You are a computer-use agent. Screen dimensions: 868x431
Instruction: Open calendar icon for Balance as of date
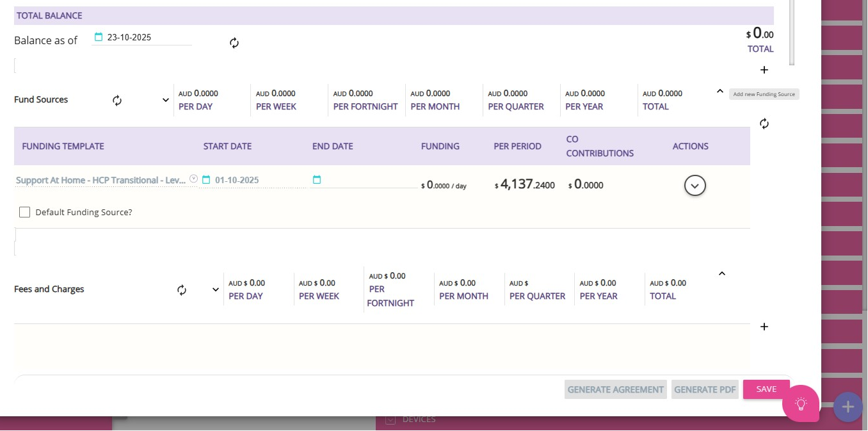(99, 37)
